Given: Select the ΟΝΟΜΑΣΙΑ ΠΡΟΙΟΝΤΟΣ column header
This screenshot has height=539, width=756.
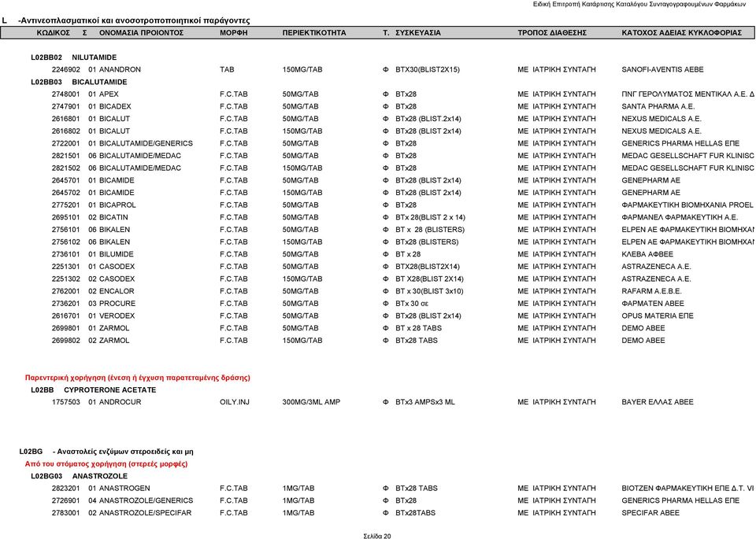Looking at the screenshot, I should tap(141, 33).
